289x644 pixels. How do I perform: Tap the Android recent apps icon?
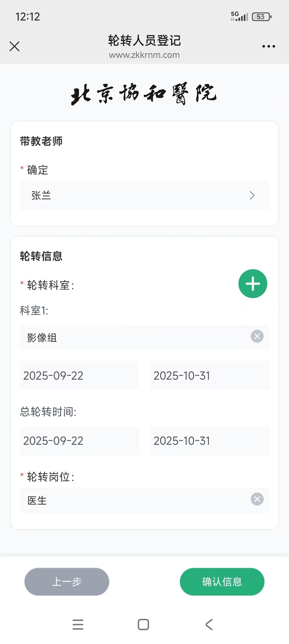78,624
